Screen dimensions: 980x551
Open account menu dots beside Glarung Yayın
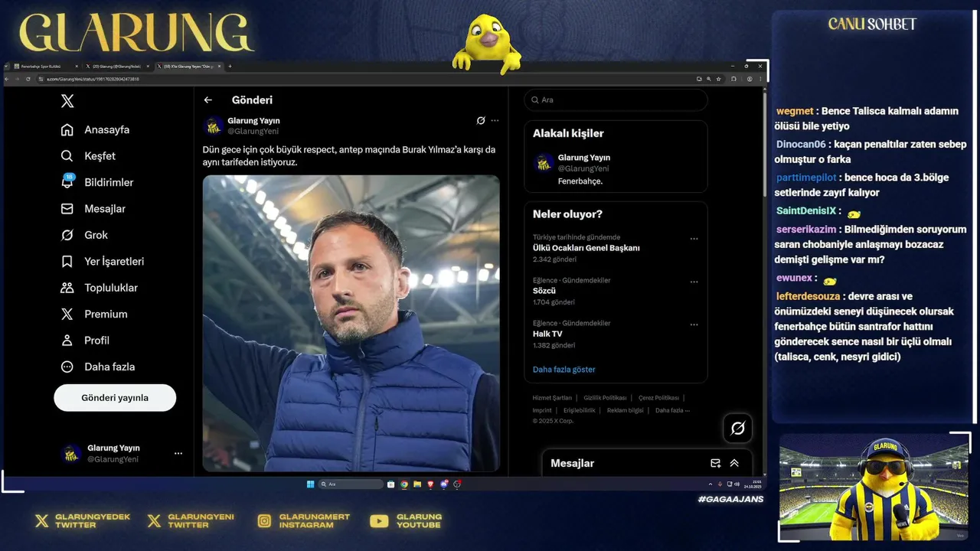178,454
